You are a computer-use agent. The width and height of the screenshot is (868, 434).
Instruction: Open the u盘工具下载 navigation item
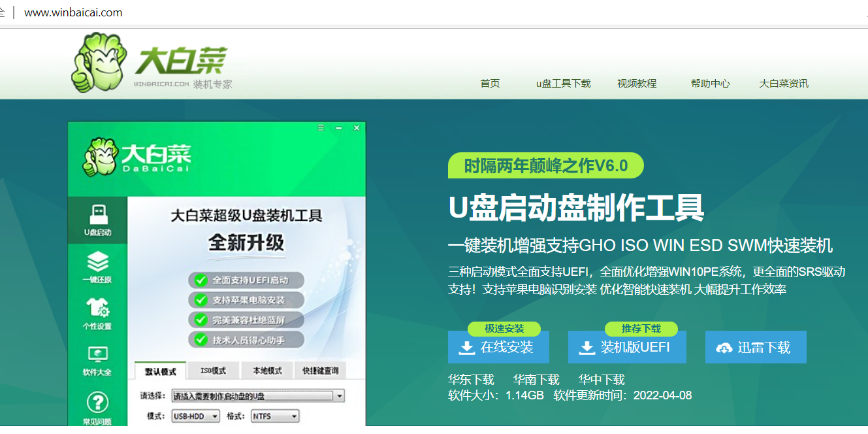coord(563,83)
